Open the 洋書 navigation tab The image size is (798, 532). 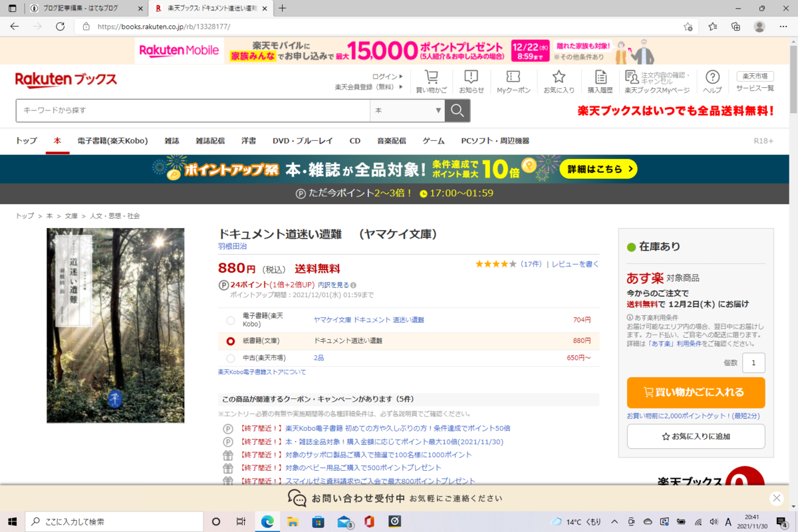[x=249, y=141]
